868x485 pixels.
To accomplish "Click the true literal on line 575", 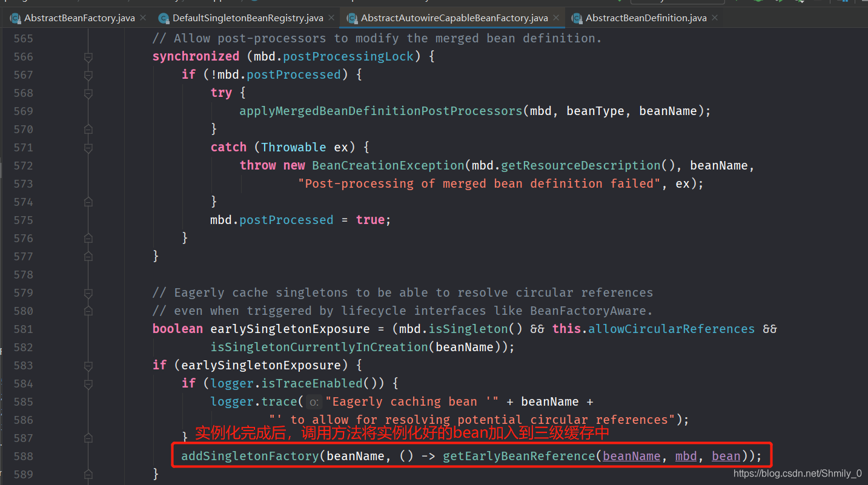I will coord(370,220).
